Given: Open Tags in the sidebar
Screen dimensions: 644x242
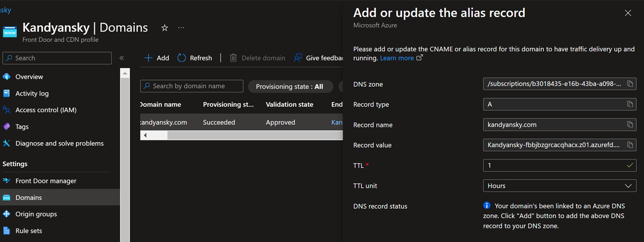Looking at the screenshot, I should pos(22,126).
